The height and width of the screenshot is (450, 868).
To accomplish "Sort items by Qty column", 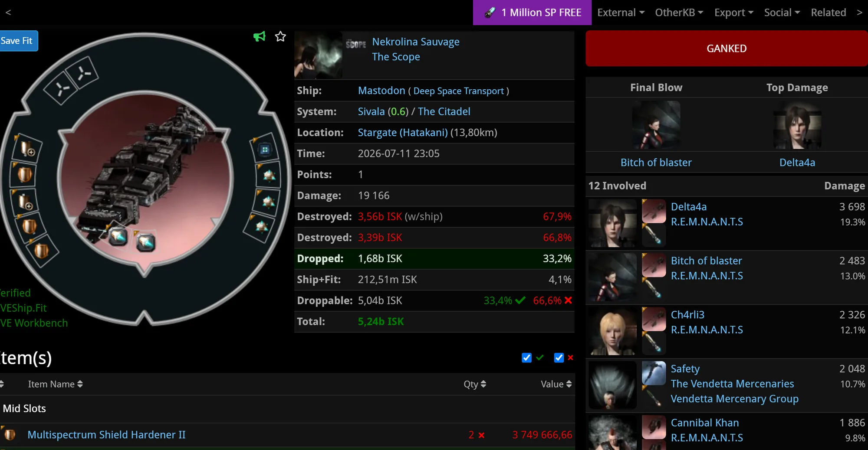I will (475, 384).
